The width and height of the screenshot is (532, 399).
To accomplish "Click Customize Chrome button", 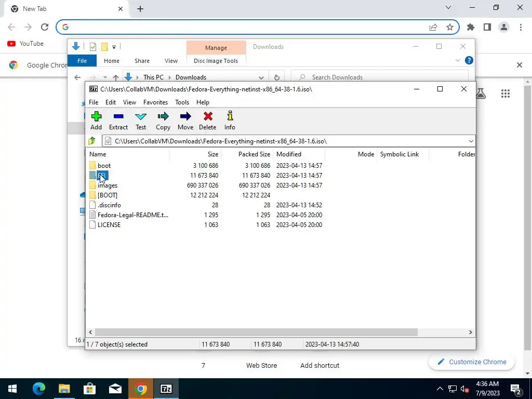I will point(472,362).
